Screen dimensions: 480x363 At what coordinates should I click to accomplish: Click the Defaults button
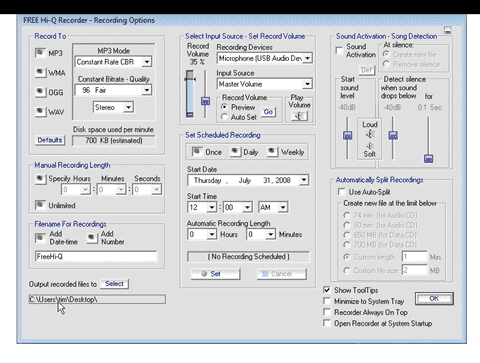tap(50, 140)
